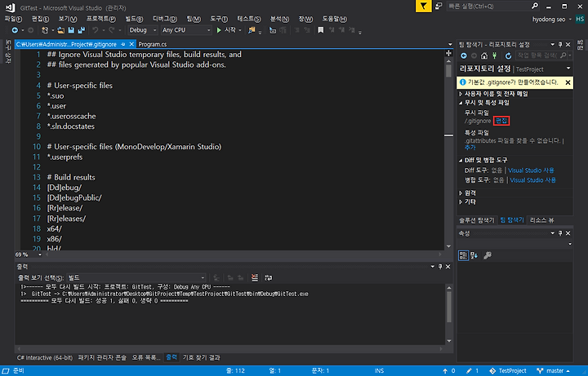Click the bookmark toolbar icon
This screenshot has width=588, height=376.
point(321,30)
